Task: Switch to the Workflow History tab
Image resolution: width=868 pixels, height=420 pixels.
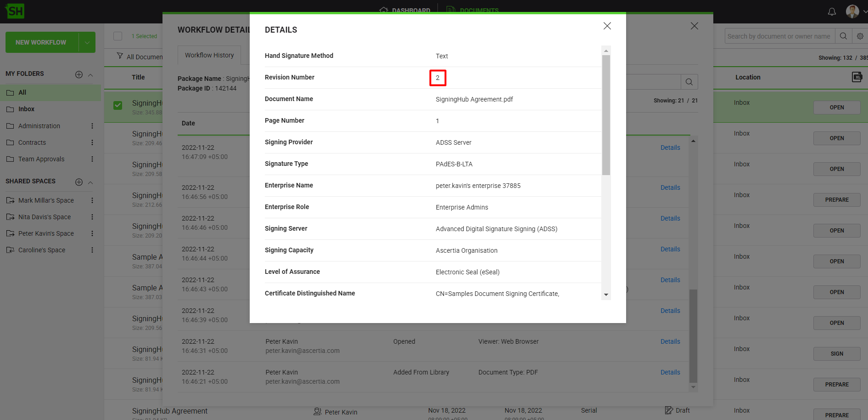Action: [x=209, y=55]
